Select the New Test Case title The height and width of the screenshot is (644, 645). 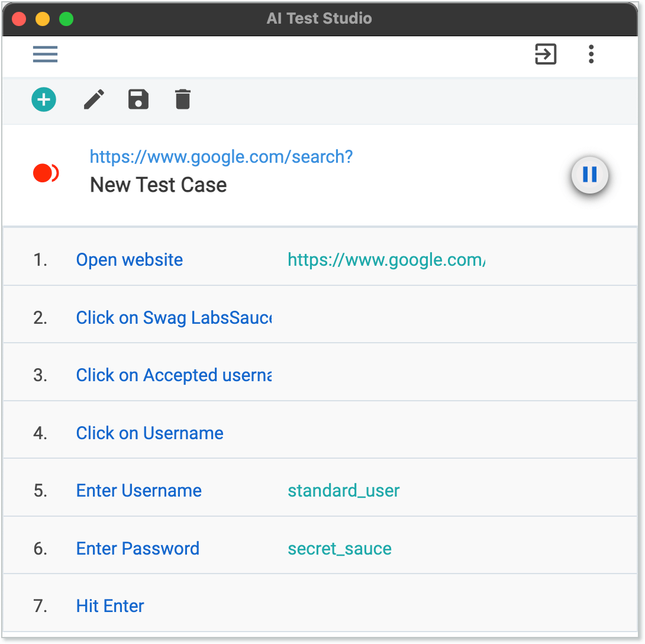click(157, 184)
